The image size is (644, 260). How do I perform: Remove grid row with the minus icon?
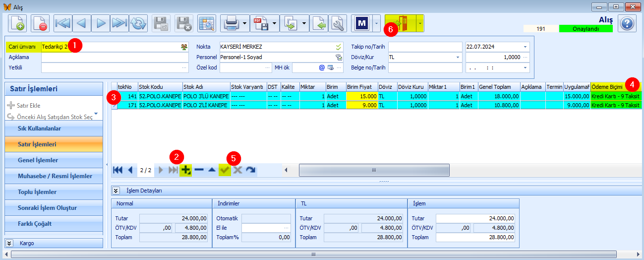199,170
